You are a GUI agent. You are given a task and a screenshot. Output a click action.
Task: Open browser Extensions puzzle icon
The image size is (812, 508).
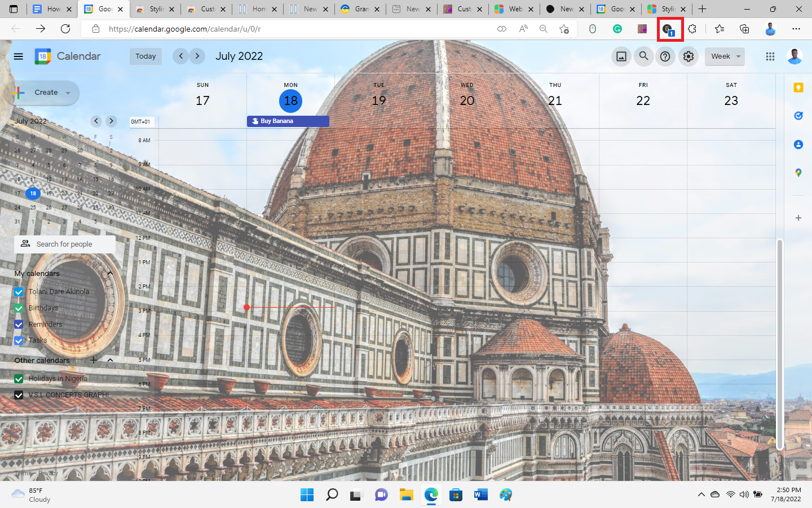coord(692,29)
